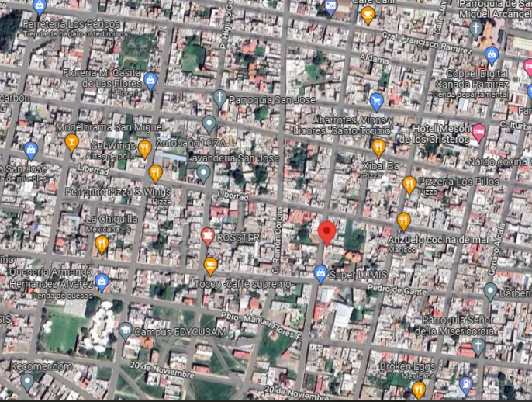This screenshot has height=402, width=532.
Task: Select Parroquia de San Miguel Arcángel church pin
Action: point(476,29)
